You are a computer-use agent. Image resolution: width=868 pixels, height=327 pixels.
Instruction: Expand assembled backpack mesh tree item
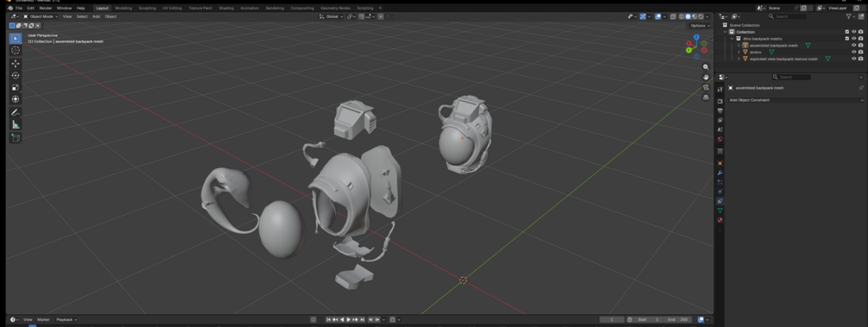tap(738, 46)
